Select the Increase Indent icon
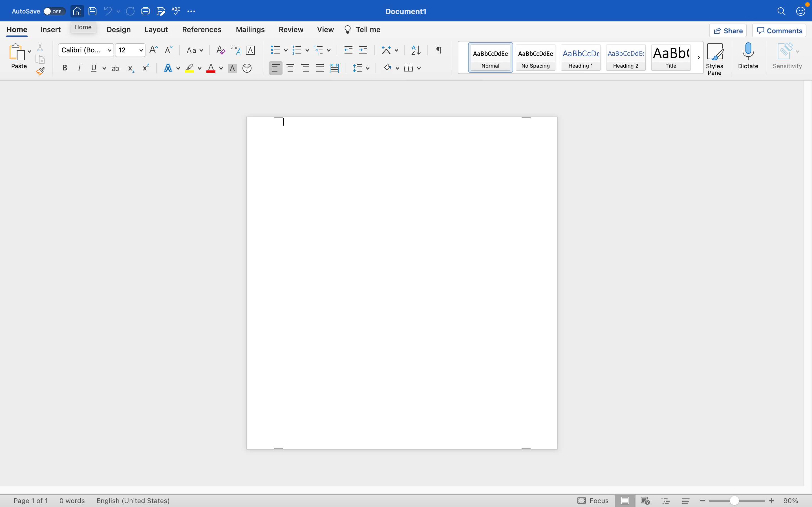The image size is (812, 507). [363, 50]
